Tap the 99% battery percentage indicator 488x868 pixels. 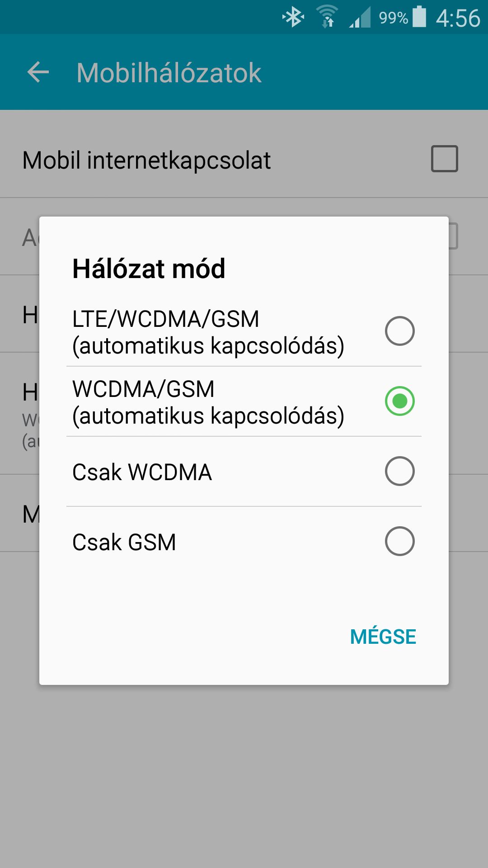click(393, 18)
